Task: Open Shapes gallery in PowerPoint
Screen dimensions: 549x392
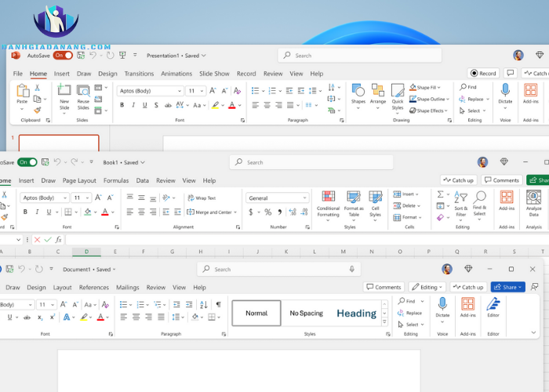Action: 358,96
